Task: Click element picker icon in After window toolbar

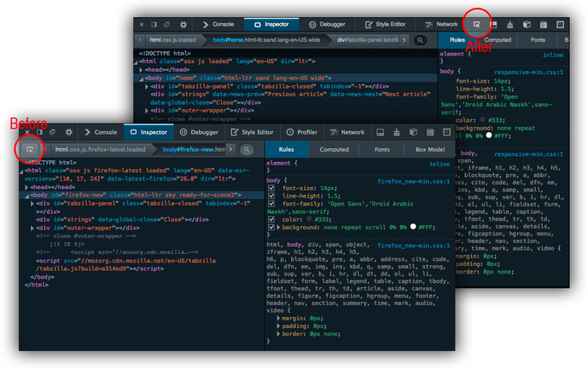Action: (x=477, y=25)
